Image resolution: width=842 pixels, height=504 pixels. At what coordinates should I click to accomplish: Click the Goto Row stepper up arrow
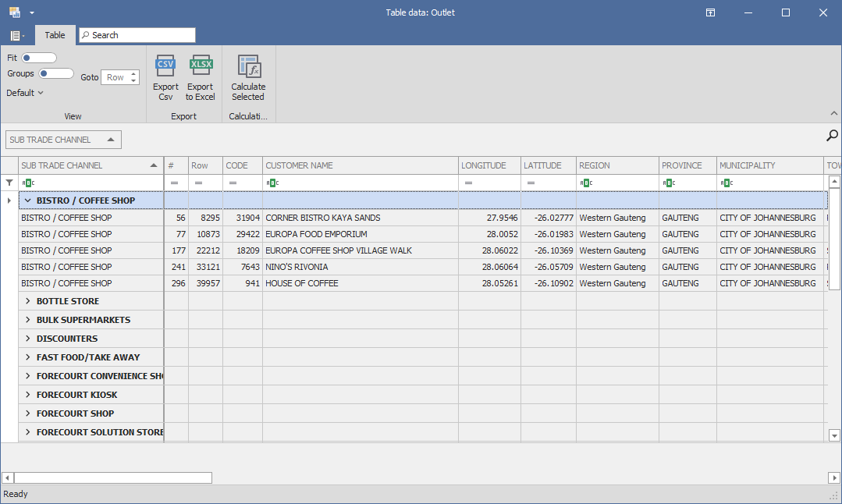[133, 74]
